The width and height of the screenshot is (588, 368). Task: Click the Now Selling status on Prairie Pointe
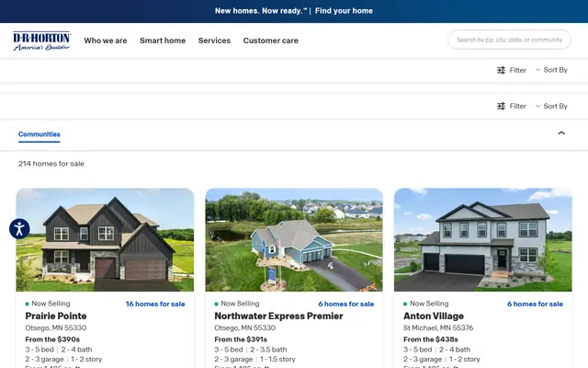tap(48, 304)
